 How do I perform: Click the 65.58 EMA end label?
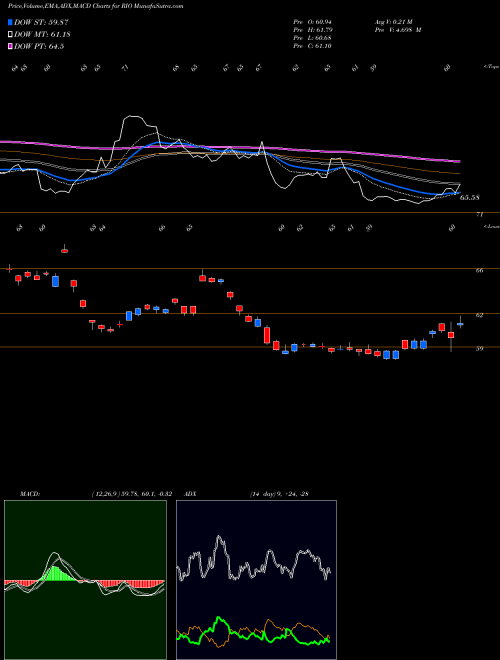(470, 197)
